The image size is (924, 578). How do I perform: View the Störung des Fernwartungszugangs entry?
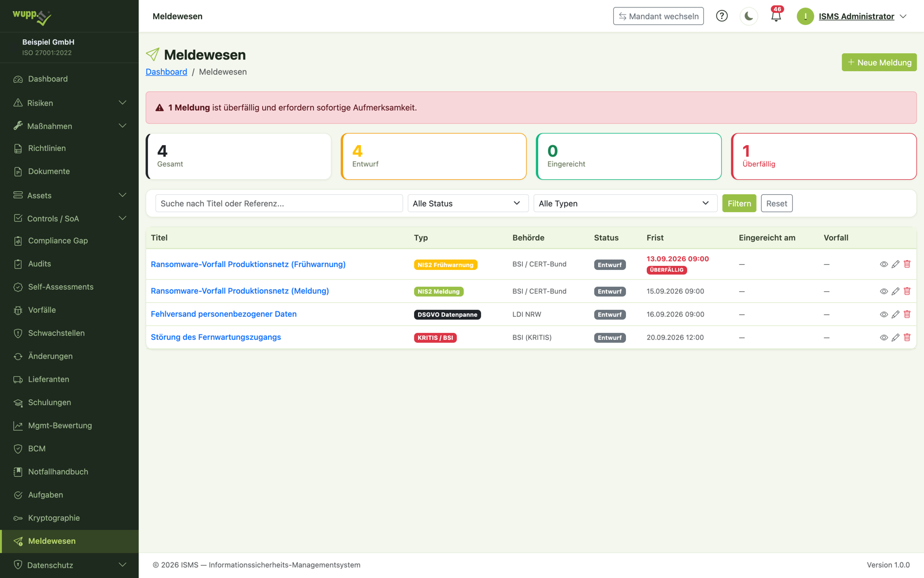tap(884, 338)
